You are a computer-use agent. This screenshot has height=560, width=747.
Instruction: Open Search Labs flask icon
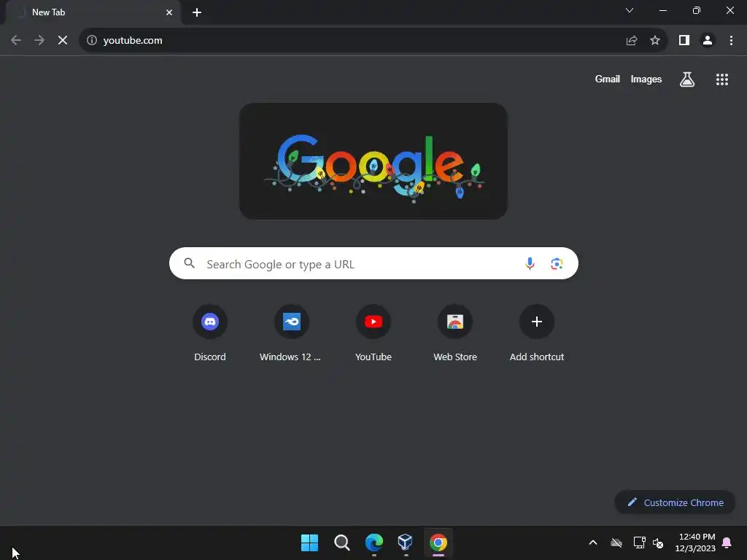point(687,79)
